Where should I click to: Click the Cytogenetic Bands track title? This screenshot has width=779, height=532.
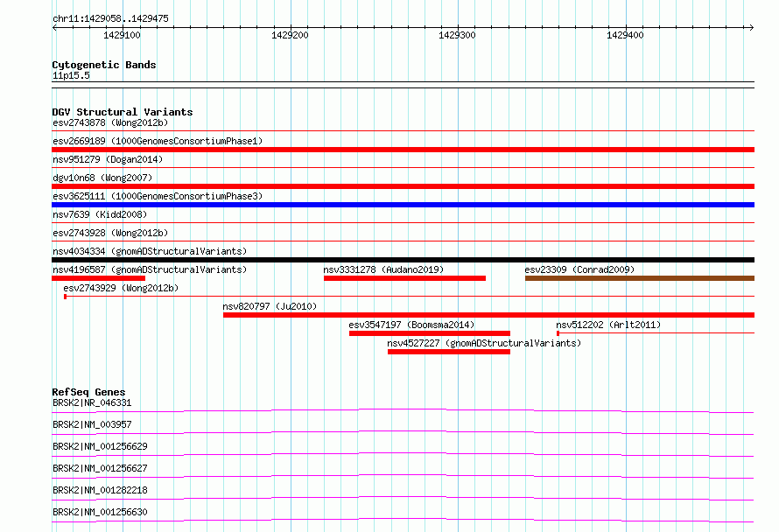tap(104, 65)
